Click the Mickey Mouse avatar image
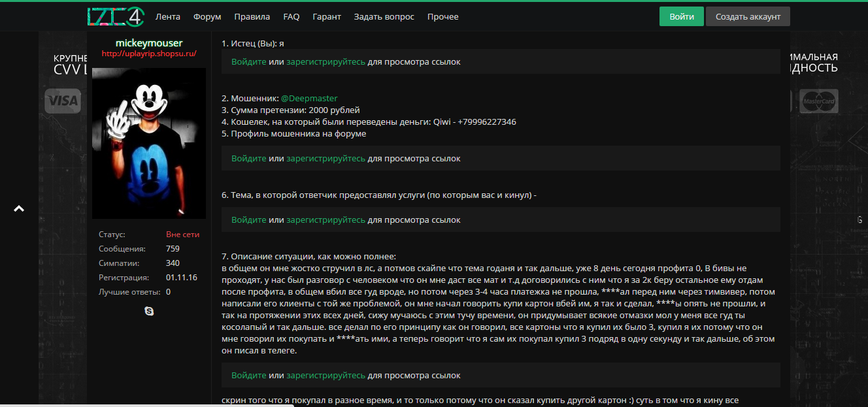This screenshot has height=407, width=868. [149, 143]
